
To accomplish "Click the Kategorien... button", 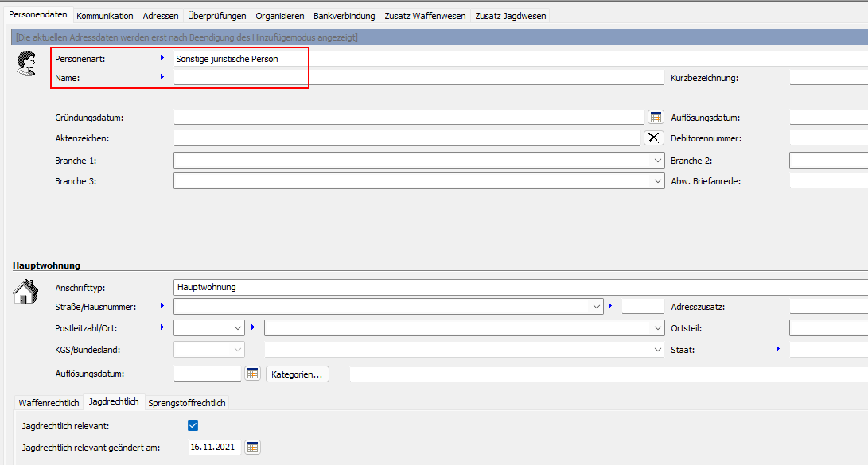I will 297,374.
